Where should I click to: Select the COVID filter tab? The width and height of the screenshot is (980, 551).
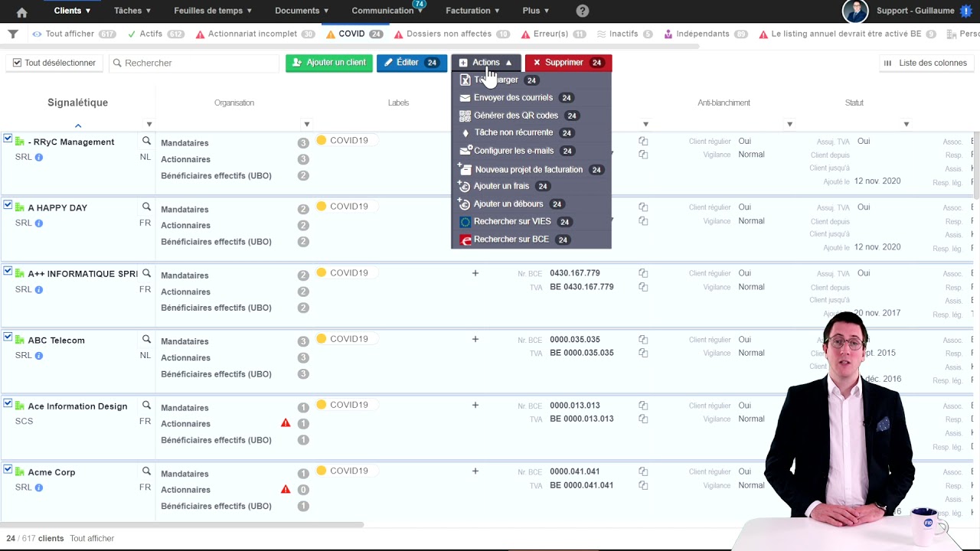[354, 34]
